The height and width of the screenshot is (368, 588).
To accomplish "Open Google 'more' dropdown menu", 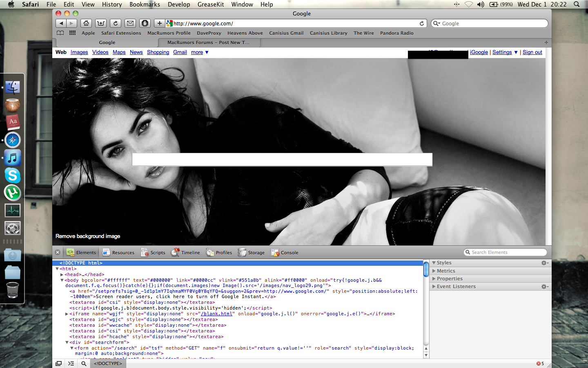I will coord(200,52).
